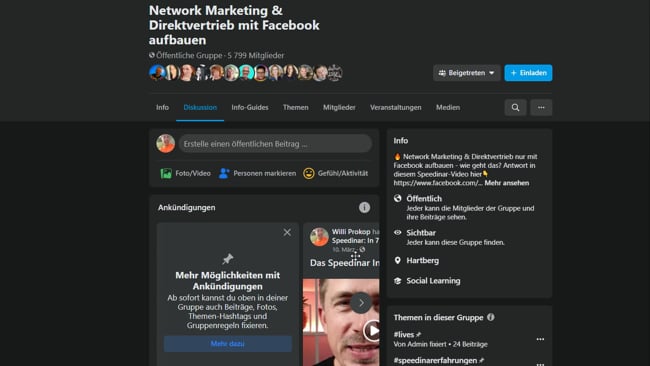
Task: Click the Social Learning graduation cap icon
Action: [398, 281]
